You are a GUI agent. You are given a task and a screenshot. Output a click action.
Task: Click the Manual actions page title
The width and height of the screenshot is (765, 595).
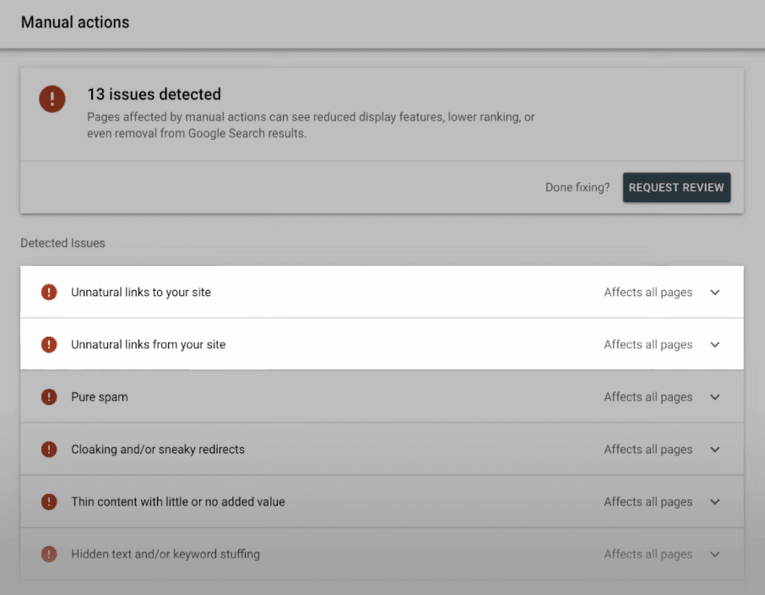[75, 22]
